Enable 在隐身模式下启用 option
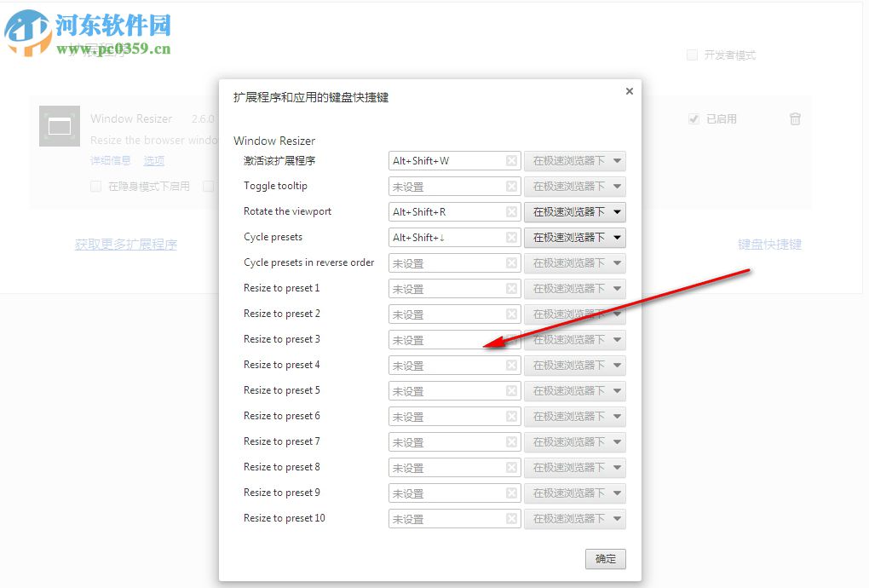The width and height of the screenshot is (869, 588). tap(95, 186)
